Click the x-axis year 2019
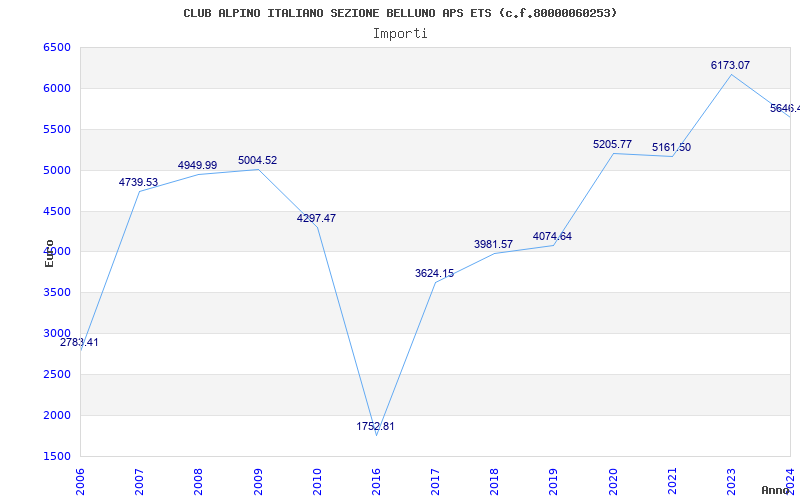Image resolution: width=800 pixels, height=500 pixels. 554,481
